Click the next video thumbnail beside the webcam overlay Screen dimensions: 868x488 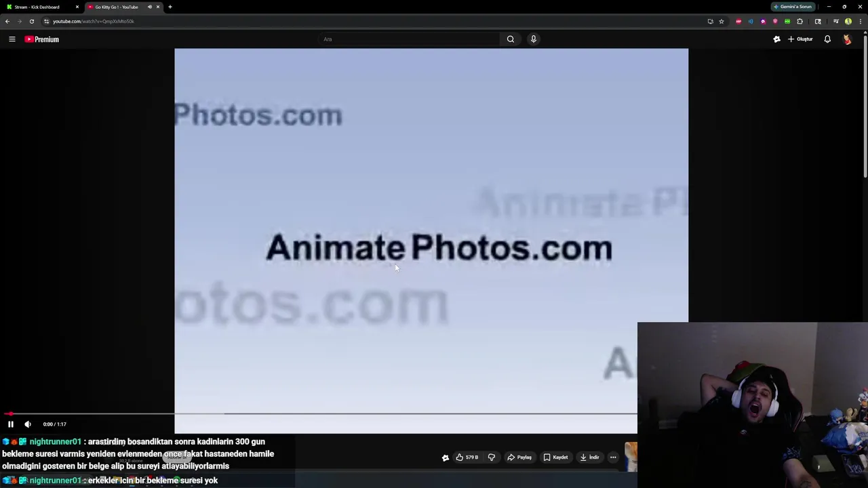631,457
